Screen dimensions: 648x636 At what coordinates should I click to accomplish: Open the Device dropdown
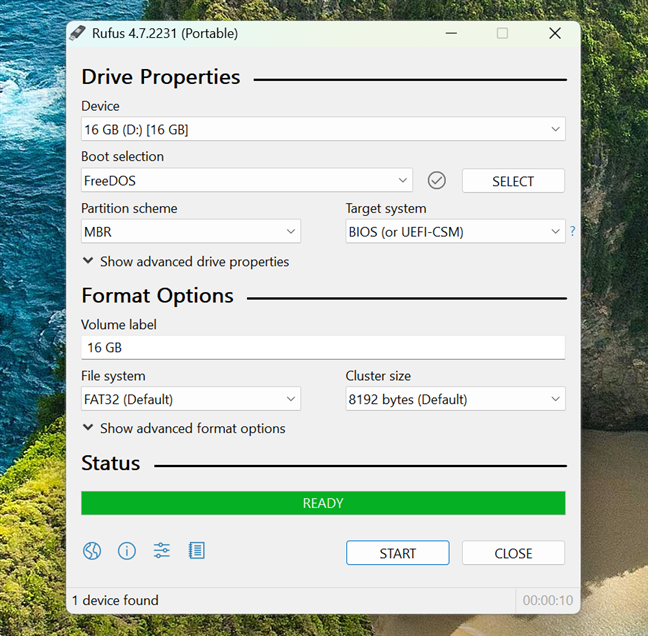click(x=323, y=129)
